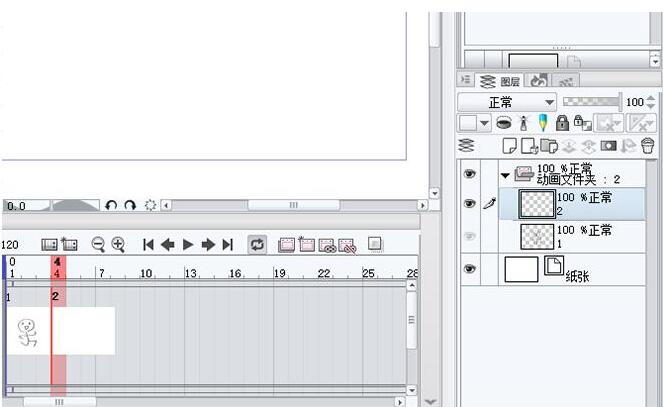
Task: Zoom out the timeline
Action: pyautogui.click(x=98, y=244)
